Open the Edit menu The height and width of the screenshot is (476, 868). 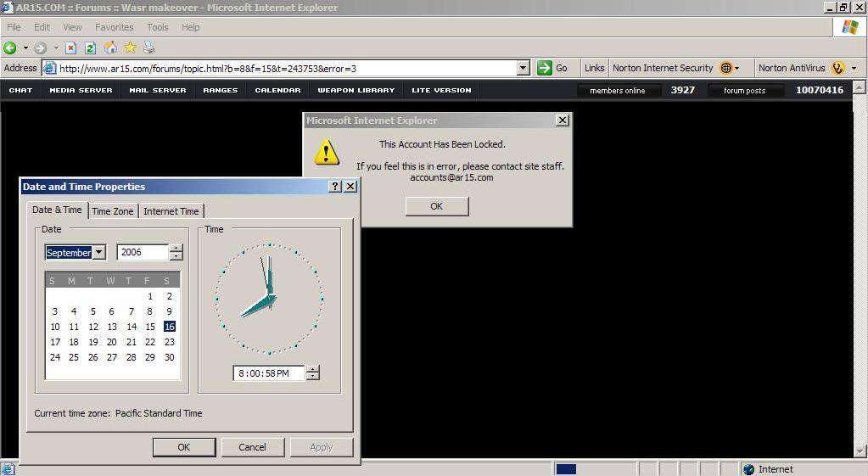pos(42,27)
